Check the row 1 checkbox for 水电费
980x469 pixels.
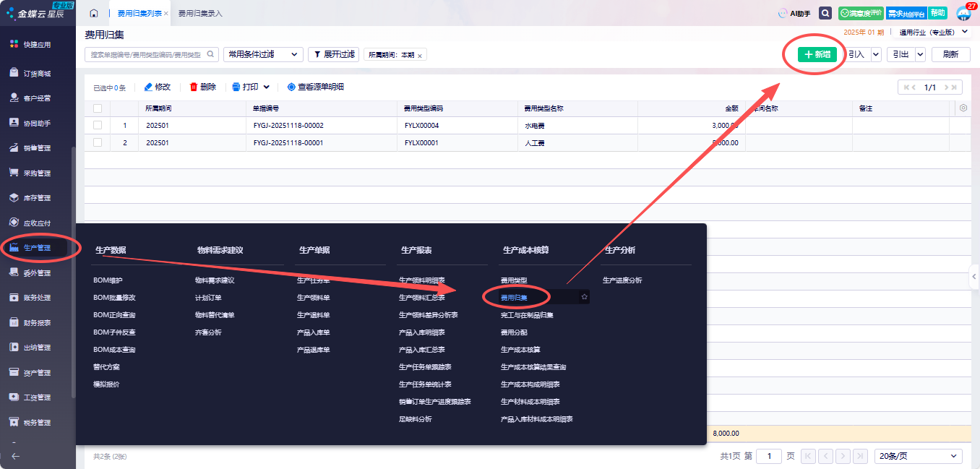coord(98,126)
